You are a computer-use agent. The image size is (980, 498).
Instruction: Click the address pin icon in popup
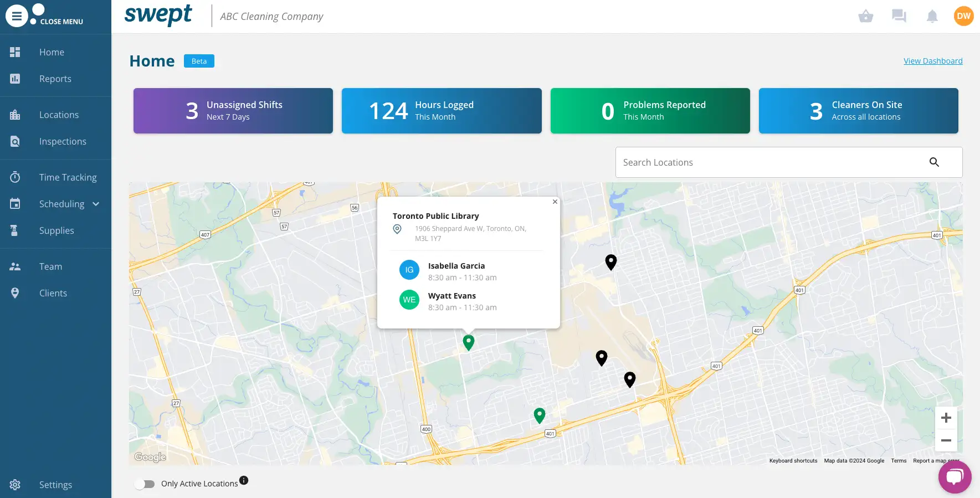[397, 229]
